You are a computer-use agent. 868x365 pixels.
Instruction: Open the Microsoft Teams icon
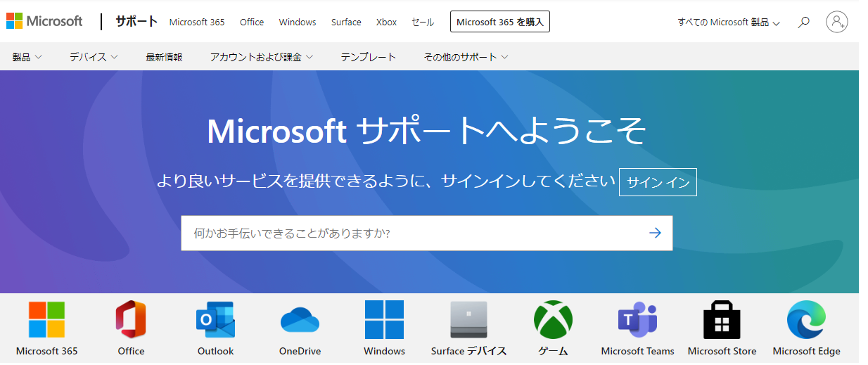pos(637,321)
